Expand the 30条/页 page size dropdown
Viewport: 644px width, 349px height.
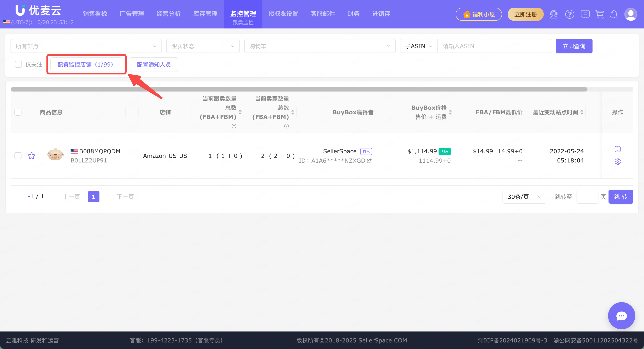tap(524, 197)
